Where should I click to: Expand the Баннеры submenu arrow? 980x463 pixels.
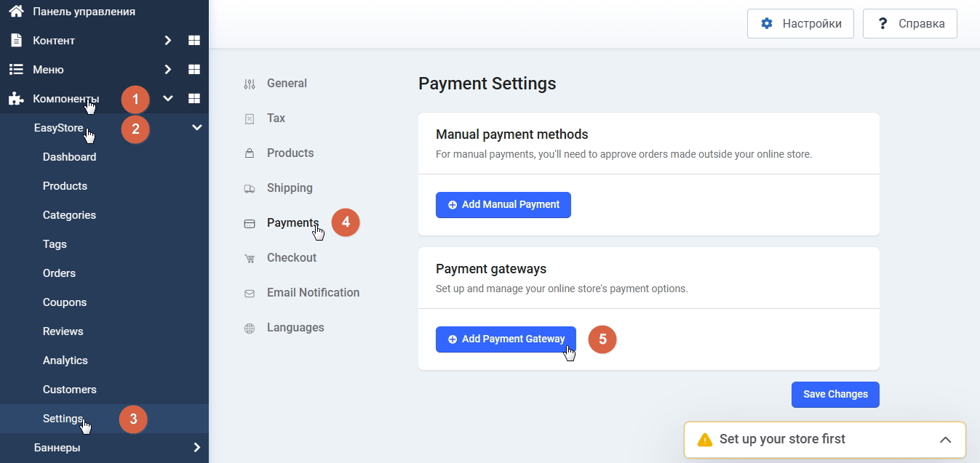(x=196, y=448)
